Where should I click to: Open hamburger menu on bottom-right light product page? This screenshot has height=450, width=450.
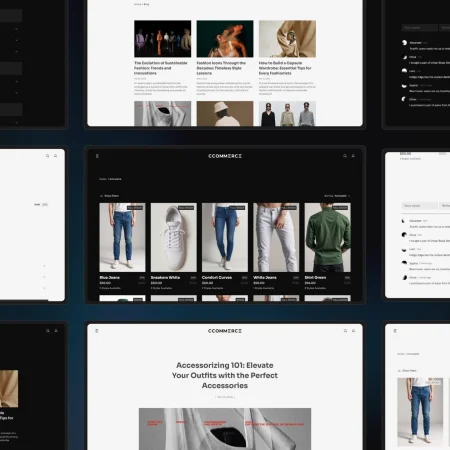coord(395,331)
